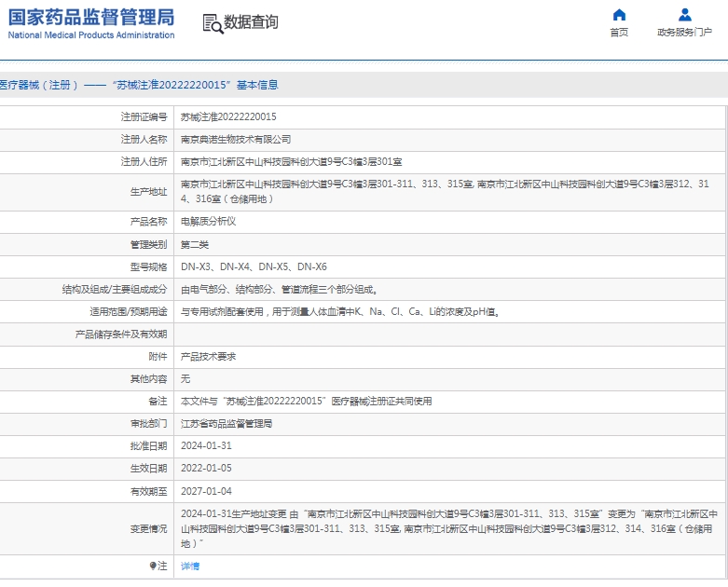Image resolution: width=728 pixels, height=587 pixels.
Task: Click the 产品储存条件及有效期 row label
Action: (121, 334)
